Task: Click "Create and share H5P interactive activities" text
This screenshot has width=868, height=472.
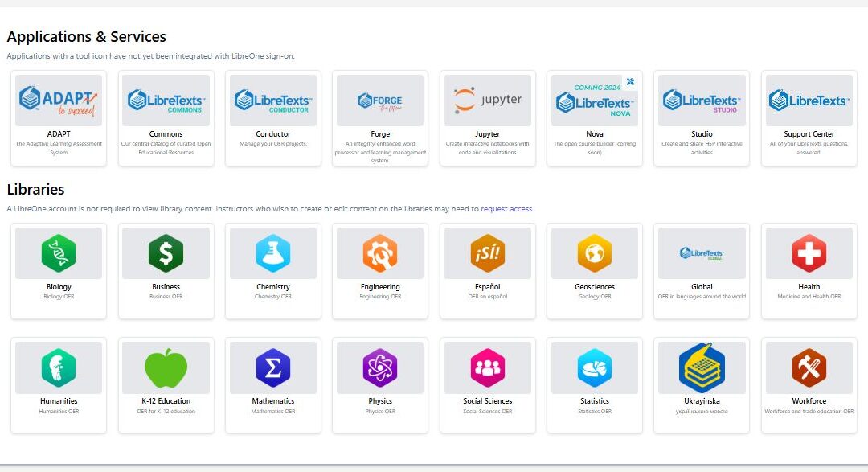Action: (x=702, y=148)
